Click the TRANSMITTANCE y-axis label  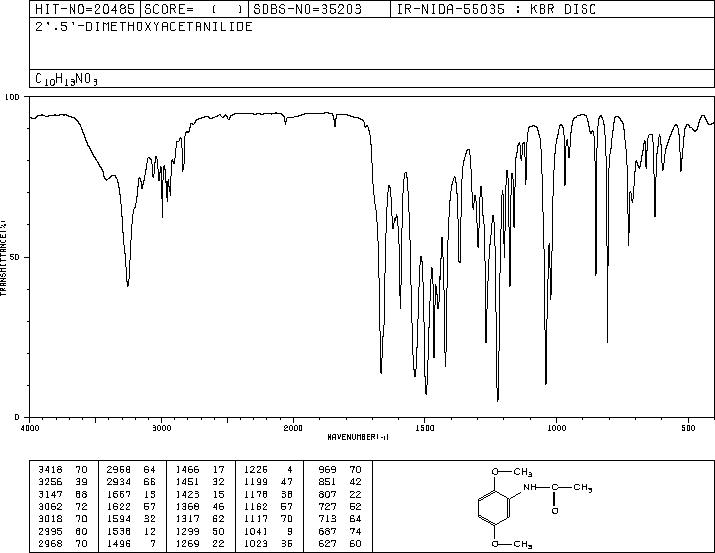click(x=3, y=257)
